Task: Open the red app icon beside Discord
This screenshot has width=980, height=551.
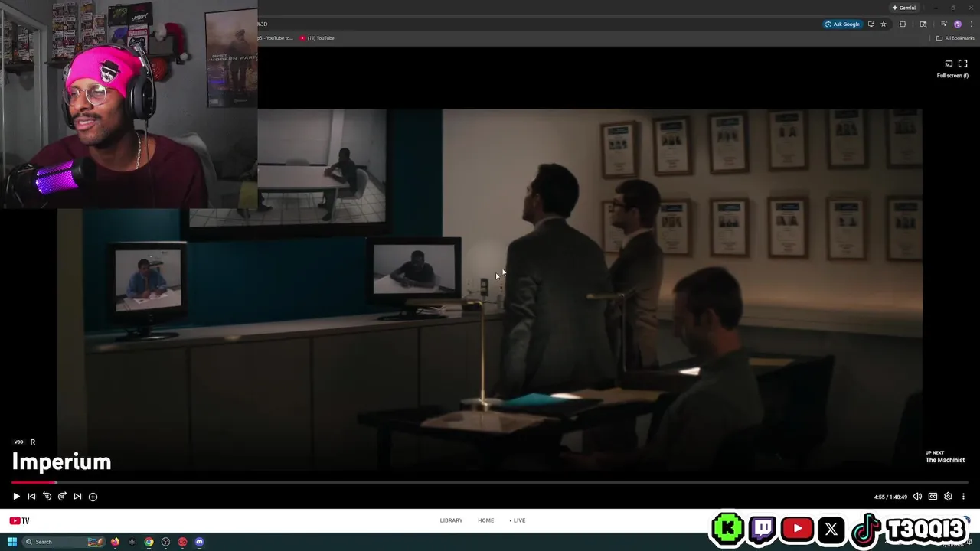Action: pyautogui.click(x=182, y=542)
